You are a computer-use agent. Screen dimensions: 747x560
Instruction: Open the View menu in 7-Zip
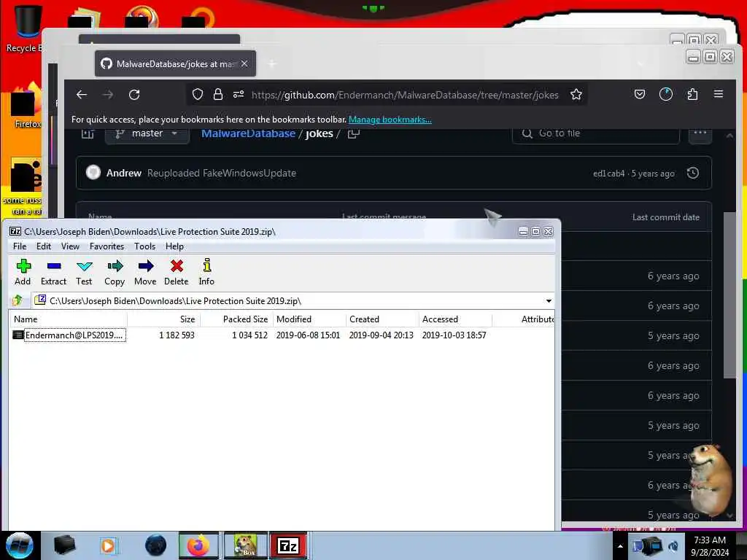(70, 246)
